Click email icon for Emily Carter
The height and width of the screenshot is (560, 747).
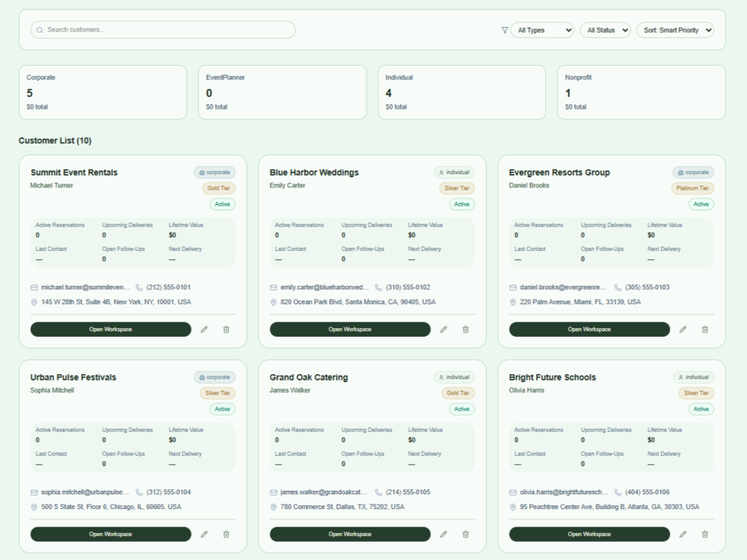pyautogui.click(x=274, y=287)
